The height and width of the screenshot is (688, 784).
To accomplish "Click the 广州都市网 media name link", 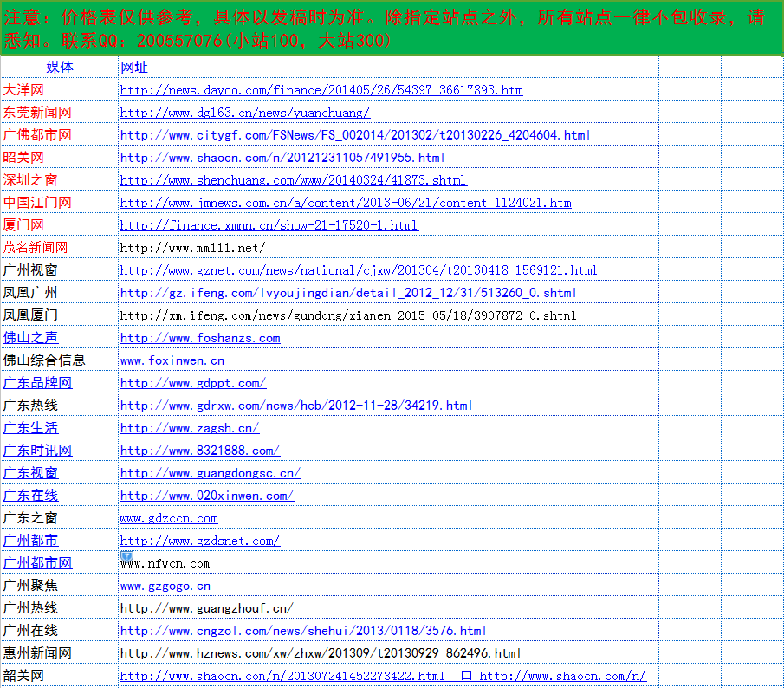I will click(x=37, y=562).
